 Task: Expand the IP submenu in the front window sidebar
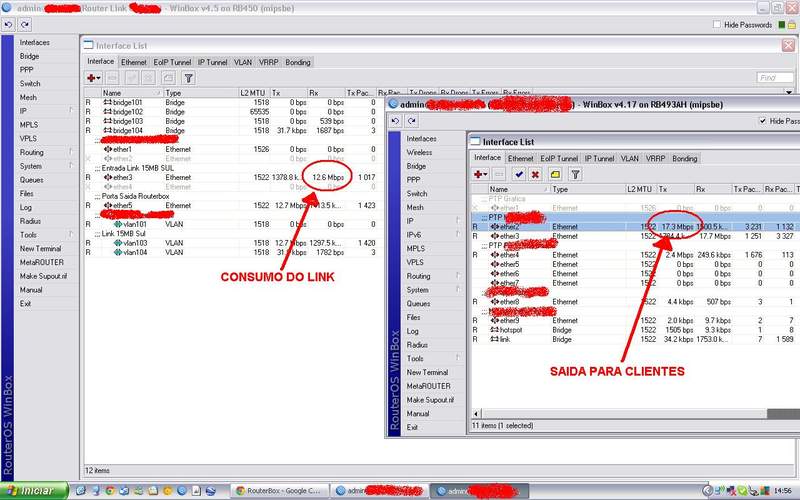(458, 221)
